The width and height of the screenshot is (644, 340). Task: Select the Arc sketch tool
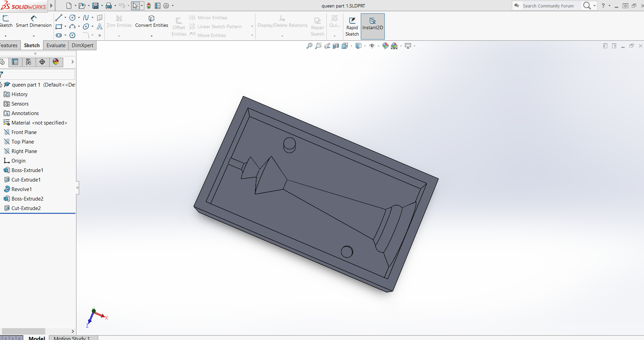(72, 26)
